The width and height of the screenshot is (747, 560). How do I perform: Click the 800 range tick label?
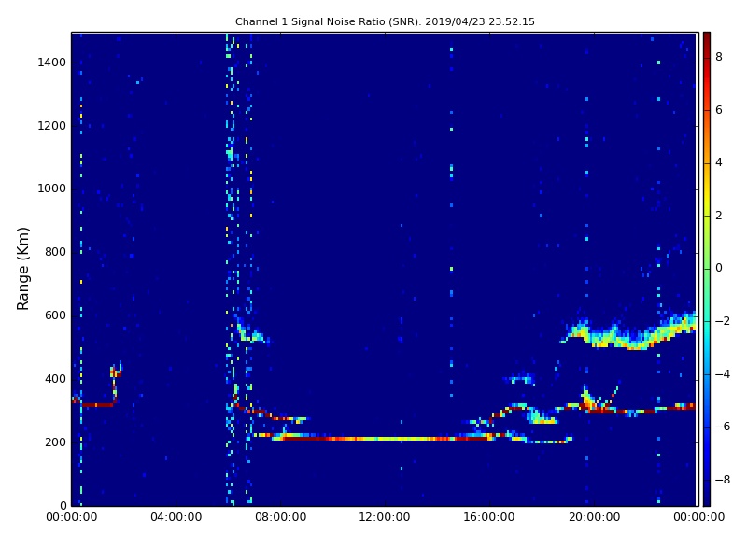pos(55,252)
